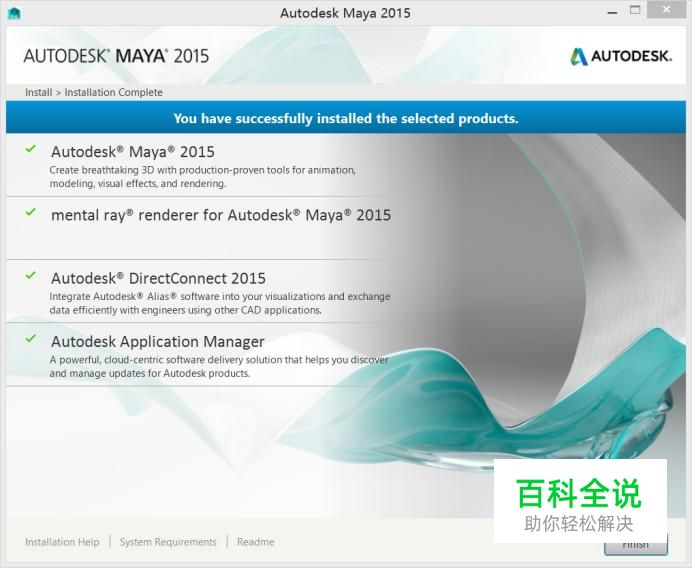Click the green checkmark beside mental ray renderer

pyautogui.click(x=30, y=212)
